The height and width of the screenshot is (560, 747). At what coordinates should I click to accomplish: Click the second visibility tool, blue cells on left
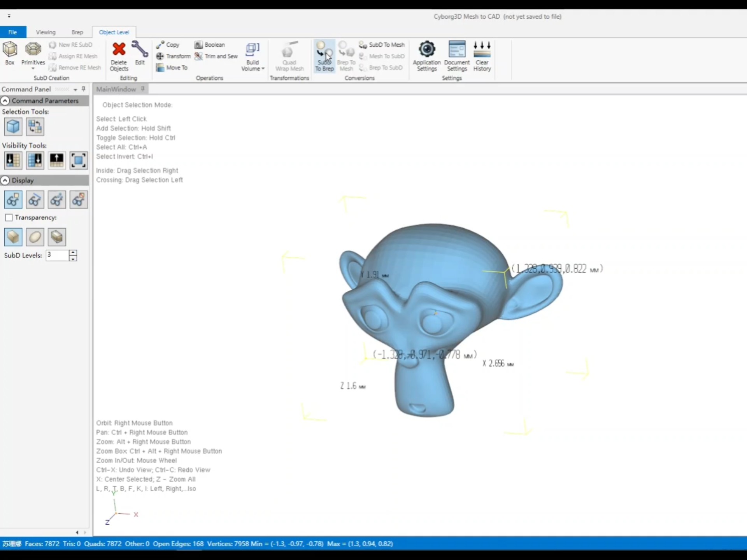click(35, 160)
